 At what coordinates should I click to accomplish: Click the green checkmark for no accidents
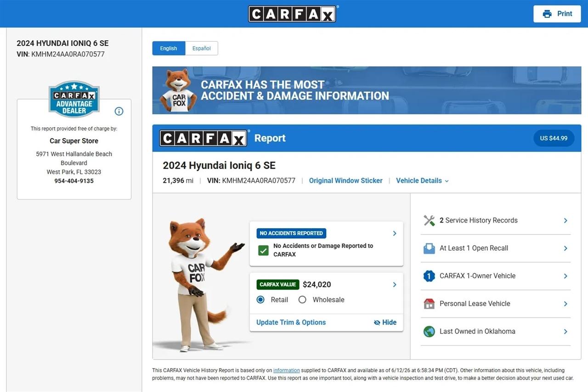pos(263,250)
